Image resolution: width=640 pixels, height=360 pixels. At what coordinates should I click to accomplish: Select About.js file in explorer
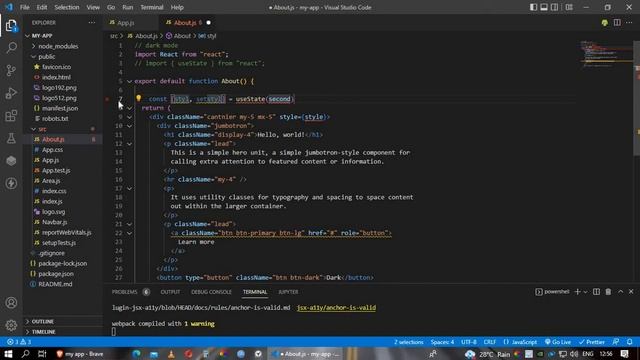(x=53, y=139)
